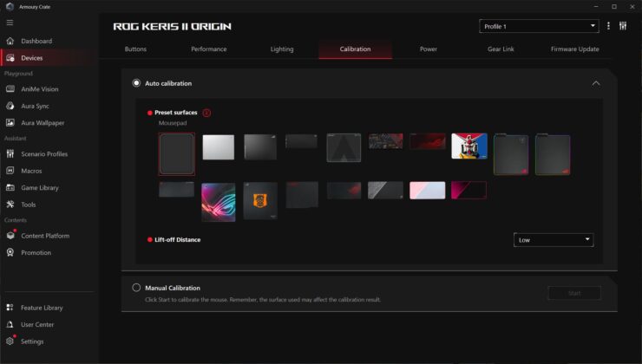Select the Auto calibration radio button

(136, 83)
